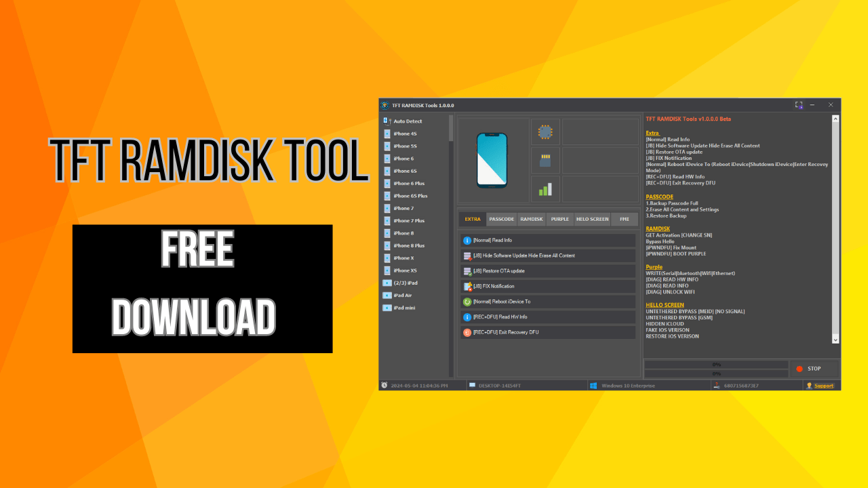Image resolution: width=868 pixels, height=488 pixels.
Task: Open the HELO SCREEN tab
Action: click(591, 219)
